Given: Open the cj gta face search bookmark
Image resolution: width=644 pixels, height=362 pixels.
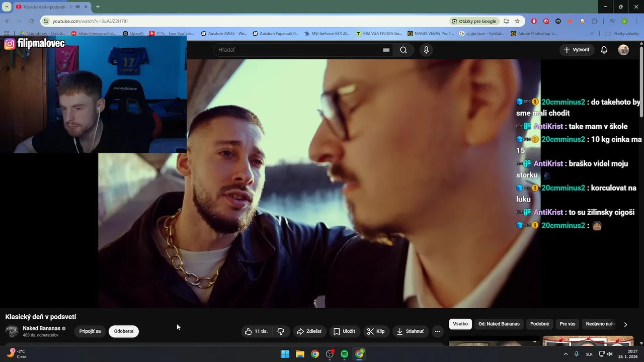Looking at the screenshot, I should pos(482,34).
